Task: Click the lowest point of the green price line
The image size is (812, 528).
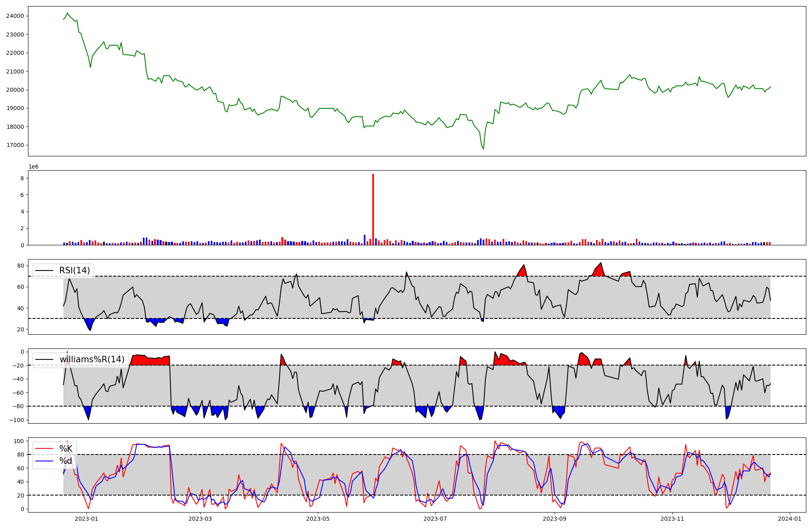Action: [x=483, y=149]
